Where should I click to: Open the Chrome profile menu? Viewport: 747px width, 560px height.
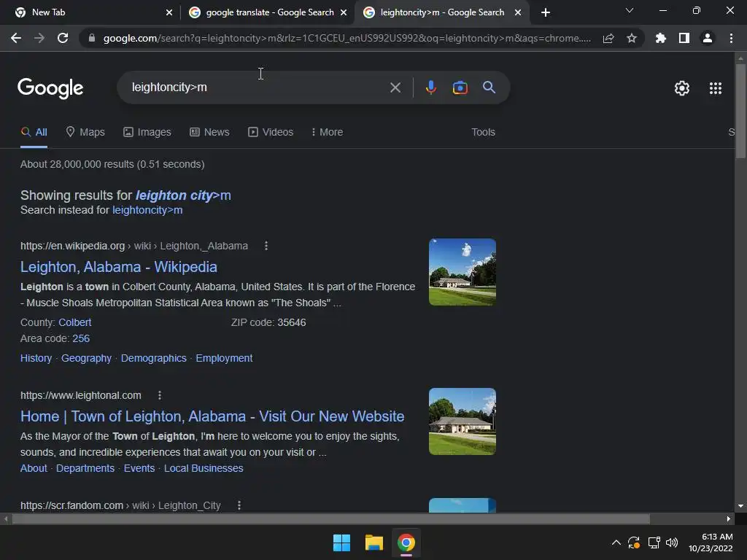(x=708, y=38)
